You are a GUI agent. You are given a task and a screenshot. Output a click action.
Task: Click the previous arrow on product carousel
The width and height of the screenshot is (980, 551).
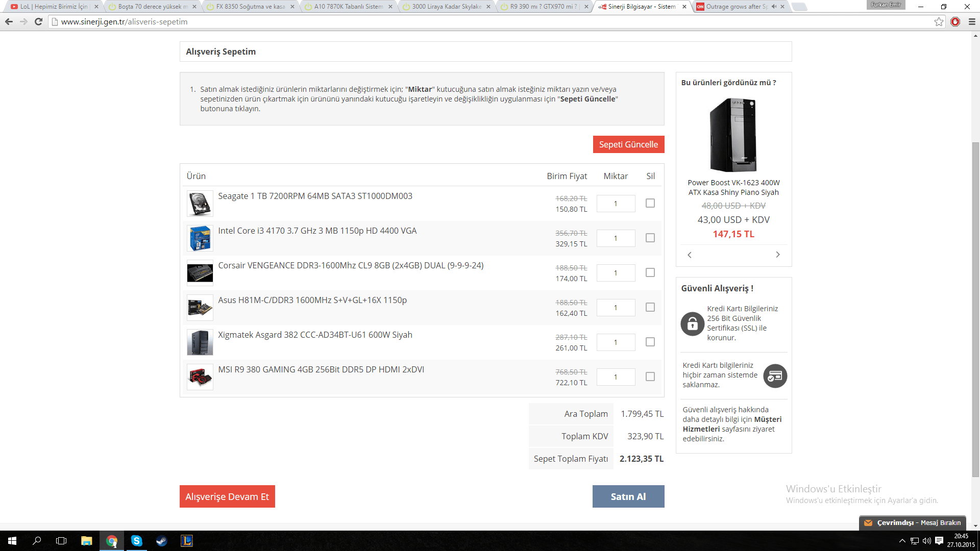click(690, 254)
